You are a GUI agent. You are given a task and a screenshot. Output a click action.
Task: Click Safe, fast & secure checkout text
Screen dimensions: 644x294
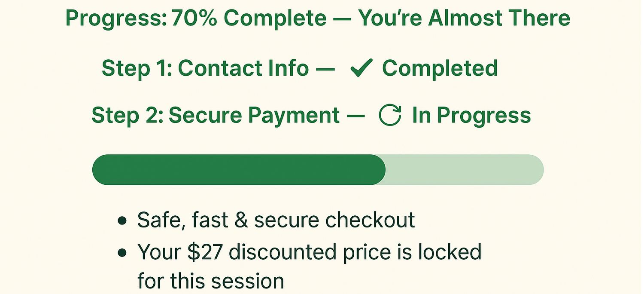coord(276,220)
